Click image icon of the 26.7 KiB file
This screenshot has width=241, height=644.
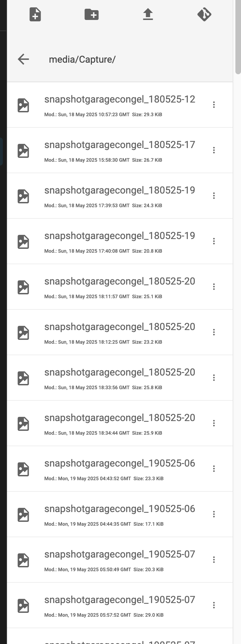[x=23, y=151]
